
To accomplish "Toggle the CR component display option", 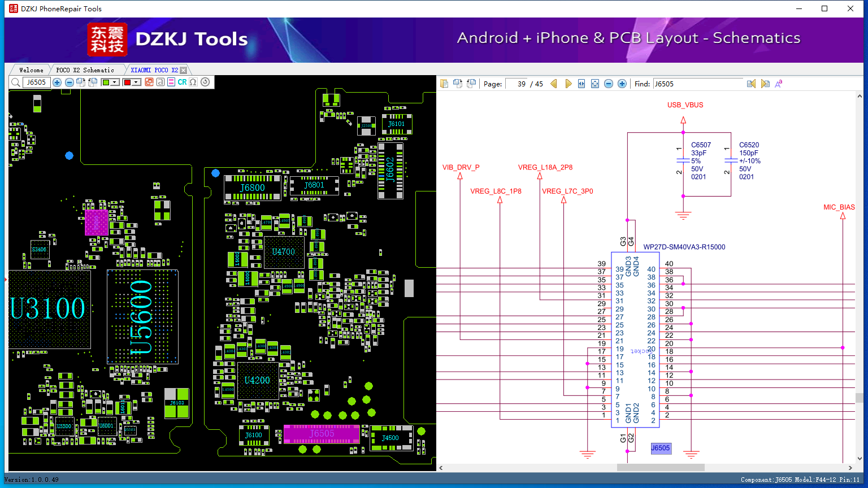I will click(182, 82).
